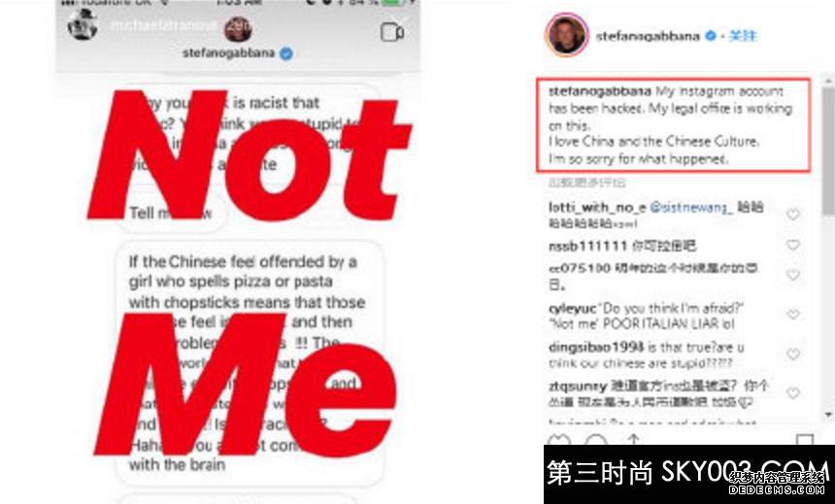The image size is (835, 504).
Task: Click the bookmark save icon under comments
Action: 805,440
